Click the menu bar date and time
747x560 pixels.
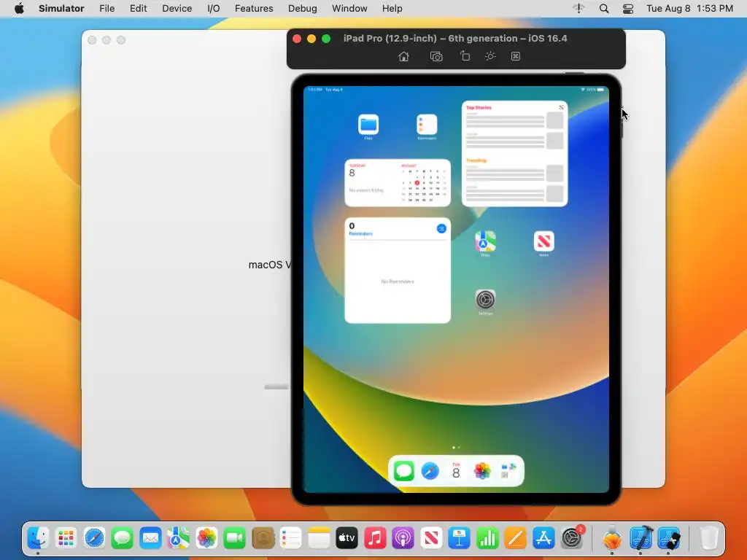click(x=689, y=9)
